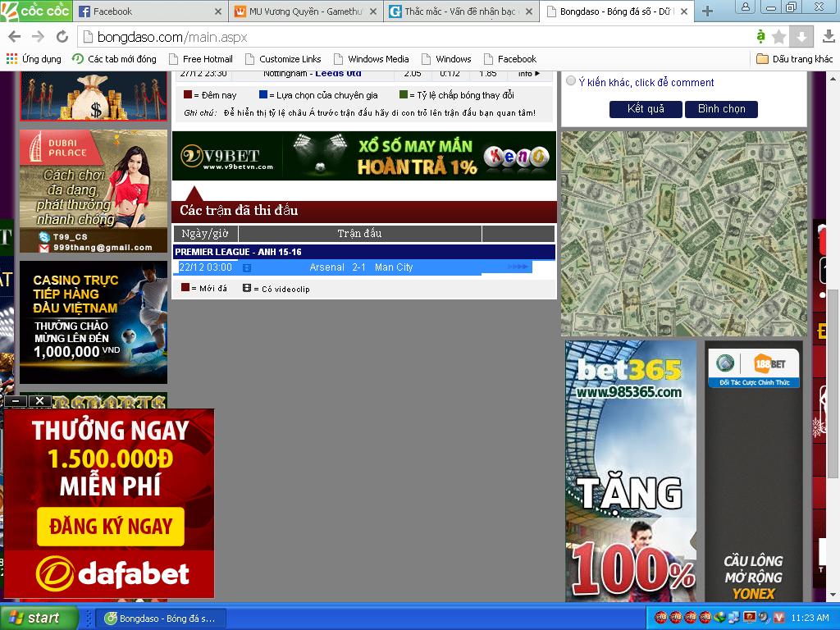This screenshot has width=840, height=630.
Task: Click the Bình chọn vote button
Action: [x=722, y=109]
